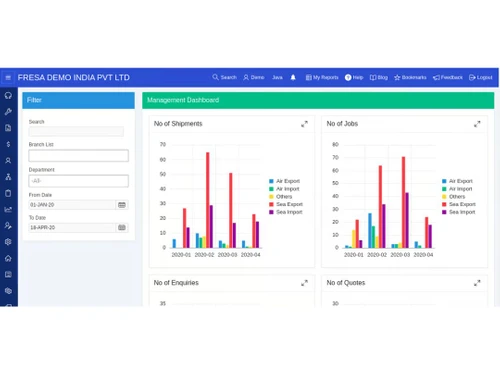Click the Filter panel Search field
500x375 pixels.
click(x=76, y=131)
